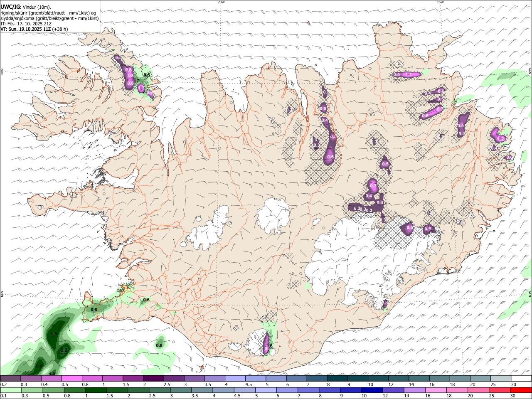Select the bright red 30 swatch ending the lower legend row
The width and height of the screenshot is (532, 399).
point(521,390)
